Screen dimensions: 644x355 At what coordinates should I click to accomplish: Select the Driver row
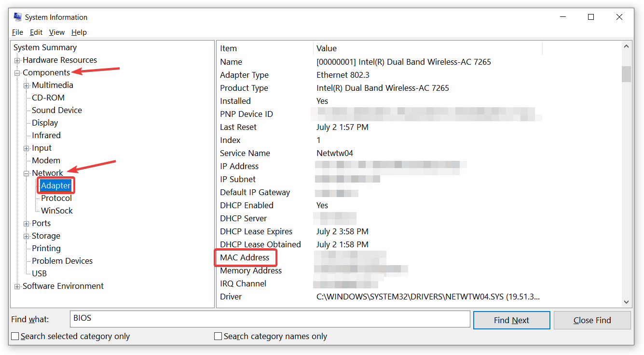point(419,297)
